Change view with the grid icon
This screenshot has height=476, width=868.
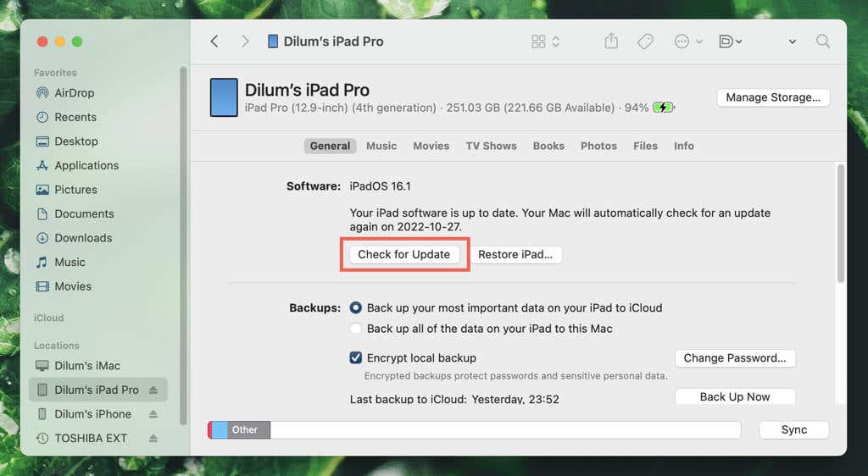[x=538, y=42]
